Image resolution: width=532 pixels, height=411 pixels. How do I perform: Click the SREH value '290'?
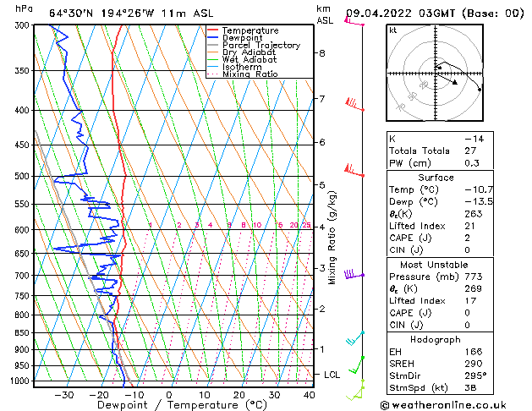click(x=474, y=364)
